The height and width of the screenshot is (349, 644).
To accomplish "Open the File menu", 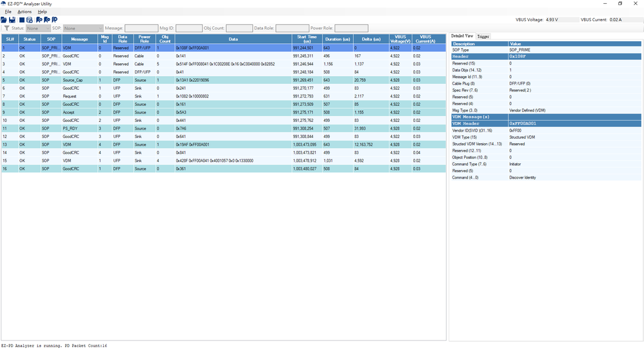I will 8,12.
